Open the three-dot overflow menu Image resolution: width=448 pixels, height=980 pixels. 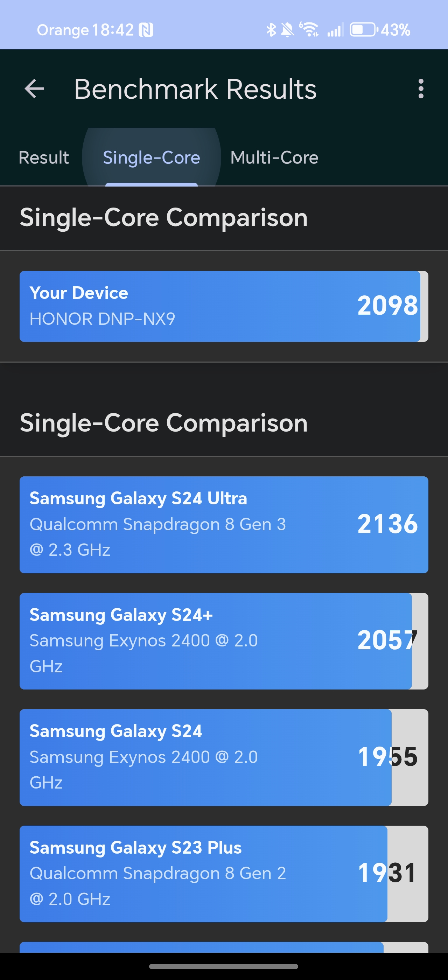pos(421,89)
